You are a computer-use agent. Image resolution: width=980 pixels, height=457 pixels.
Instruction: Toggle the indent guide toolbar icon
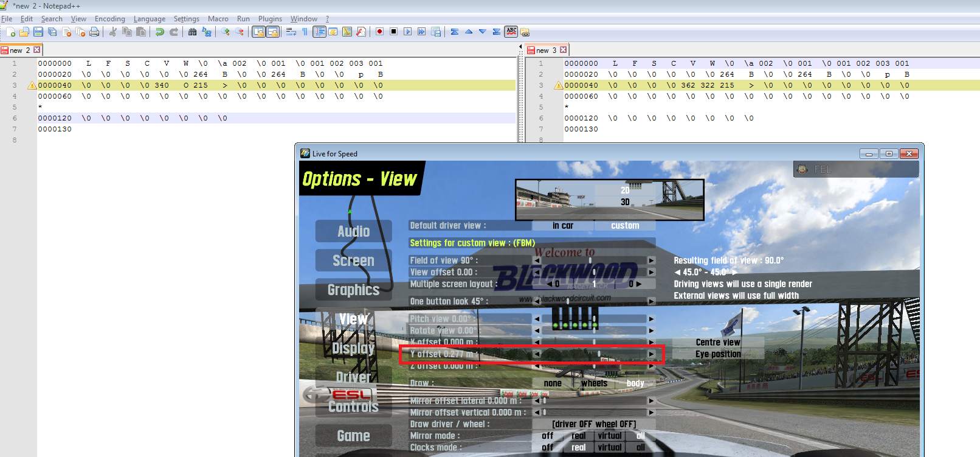click(319, 32)
